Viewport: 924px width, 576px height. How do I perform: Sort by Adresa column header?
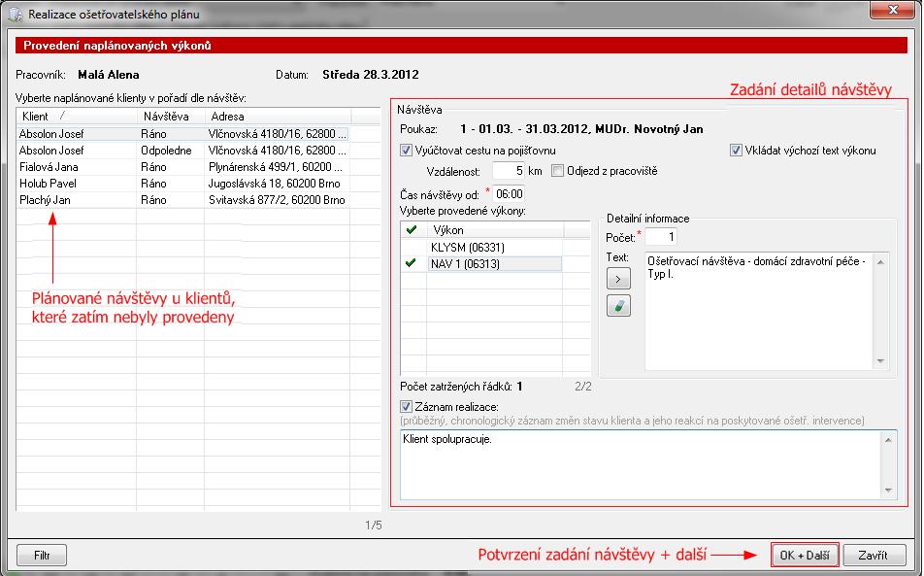pyautogui.click(x=279, y=117)
